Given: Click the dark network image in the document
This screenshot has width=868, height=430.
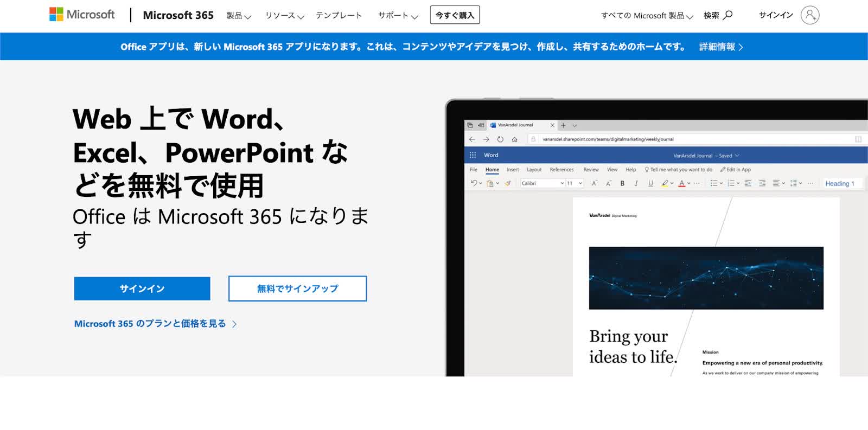Looking at the screenshot, I should (706, 278).
